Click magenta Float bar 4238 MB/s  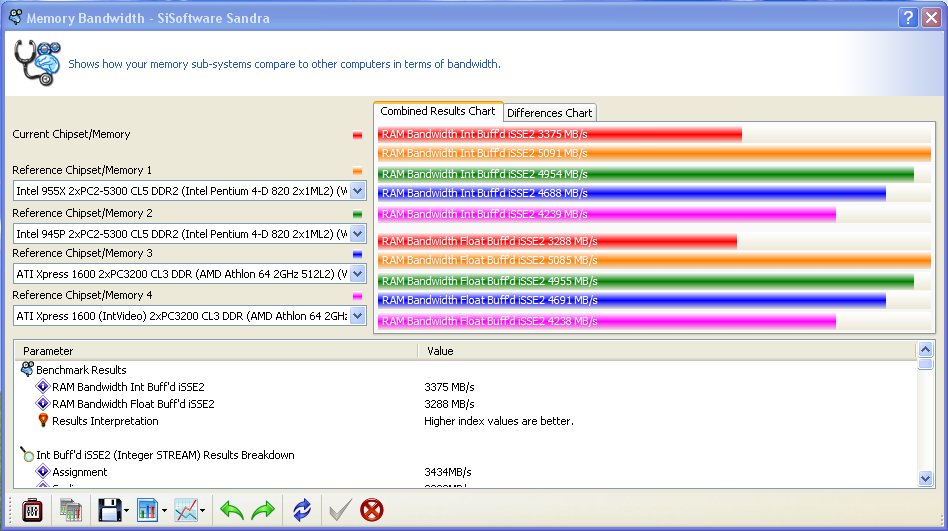607,321
